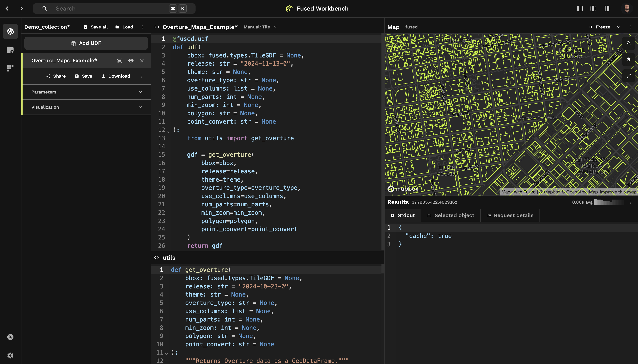Image resolution: width=638 pixels, height=364 pixels.
Task: Click the Fused logo icon in title
Action: [x=289, y=8]
